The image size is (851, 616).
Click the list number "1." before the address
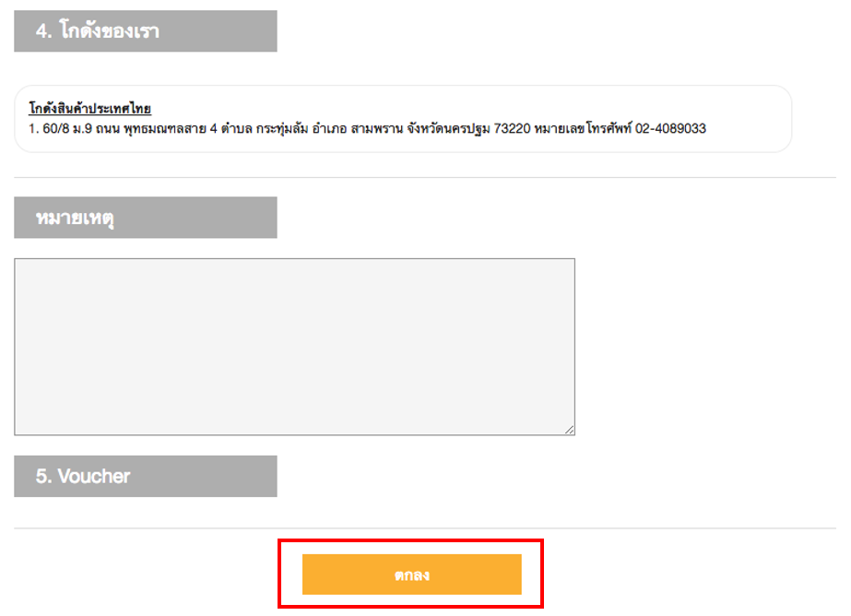(33, 128)
